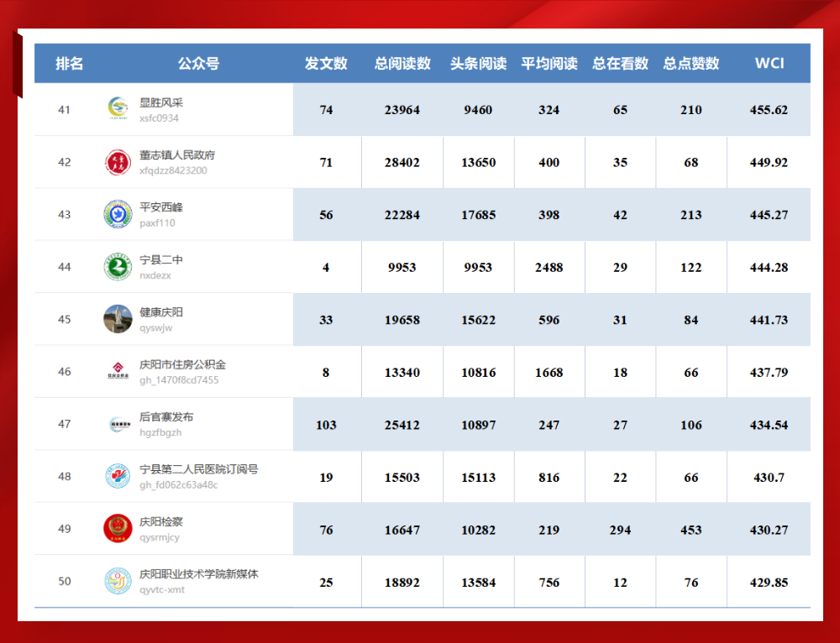Select the 发文数 column header
Image resolution: width=840 pixels, height=643 pixels.
[326, 64]
